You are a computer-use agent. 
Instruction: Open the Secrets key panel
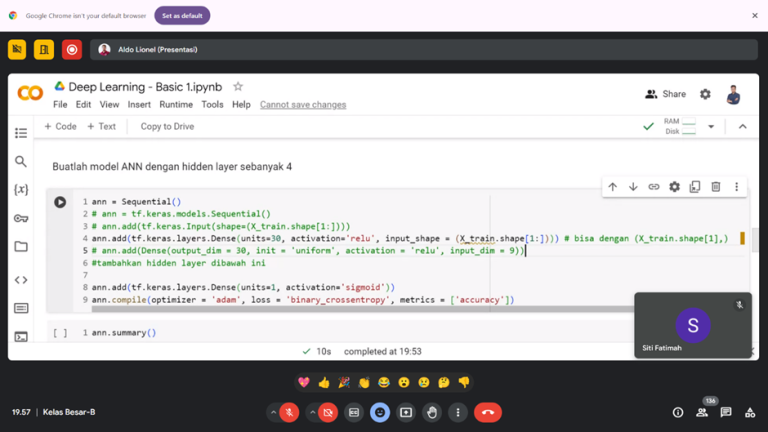(x=21, y=218)
